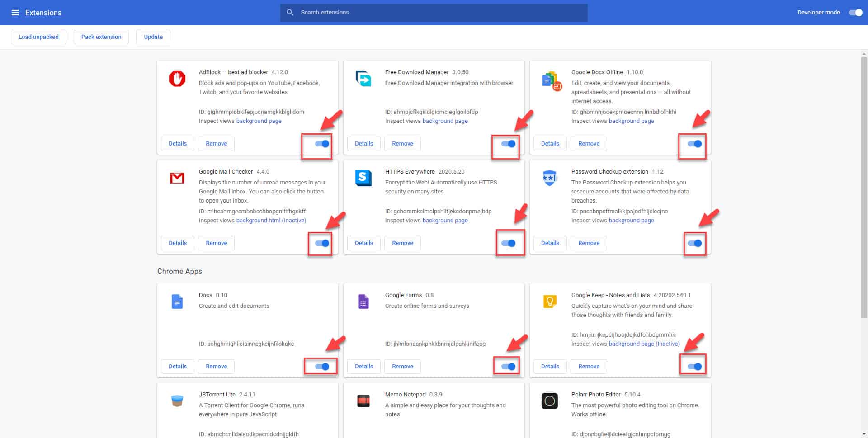Click the AdBlock stop-hand icon

(177, 78)
